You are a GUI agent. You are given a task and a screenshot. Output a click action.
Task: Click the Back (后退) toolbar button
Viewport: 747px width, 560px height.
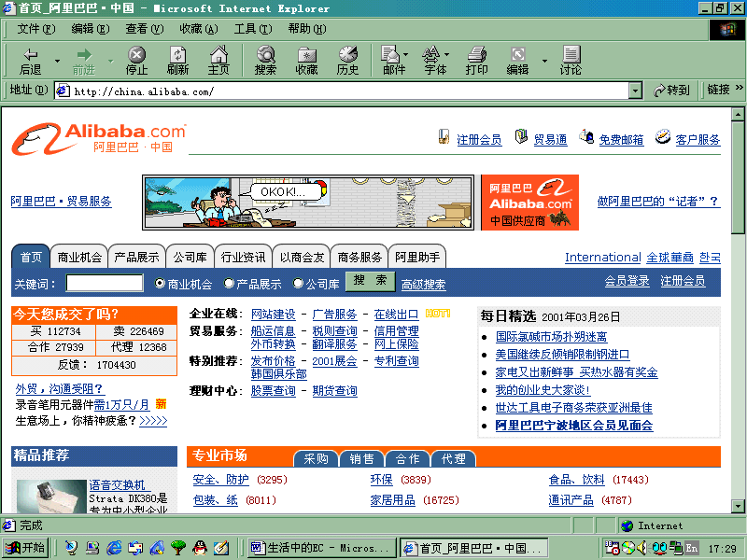(31, 61)
